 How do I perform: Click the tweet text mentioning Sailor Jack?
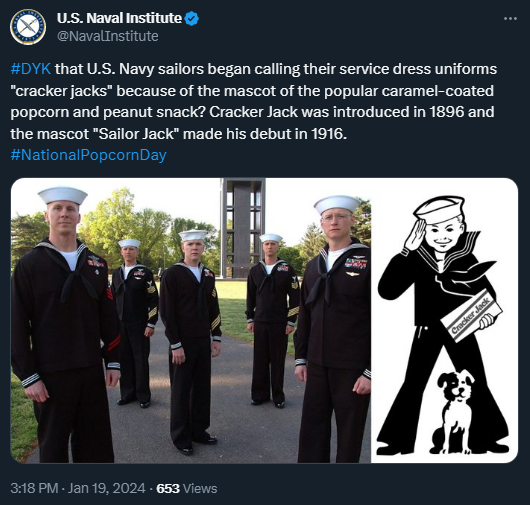[x=178, y=134]
